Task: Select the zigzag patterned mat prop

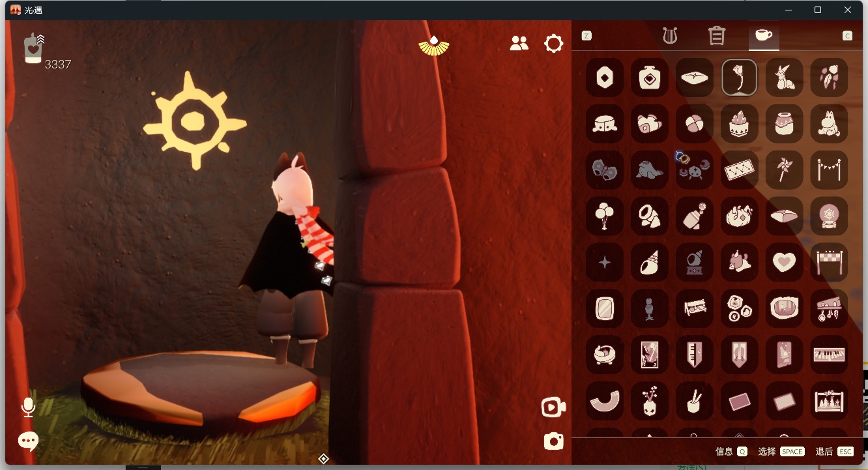Action: 740,169
